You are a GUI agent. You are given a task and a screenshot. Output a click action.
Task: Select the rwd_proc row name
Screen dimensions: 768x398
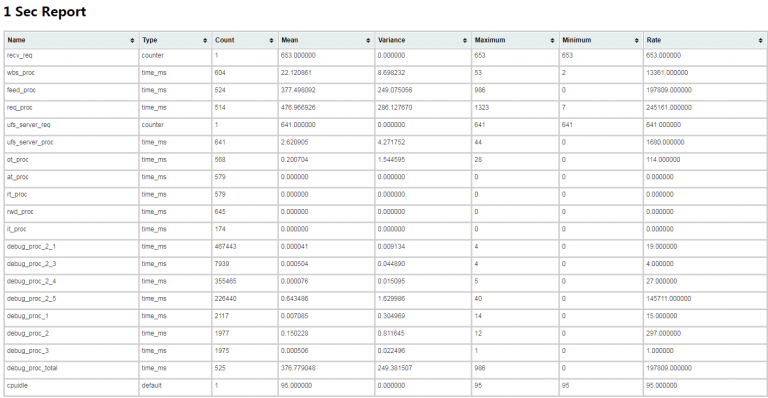point(20,212)
